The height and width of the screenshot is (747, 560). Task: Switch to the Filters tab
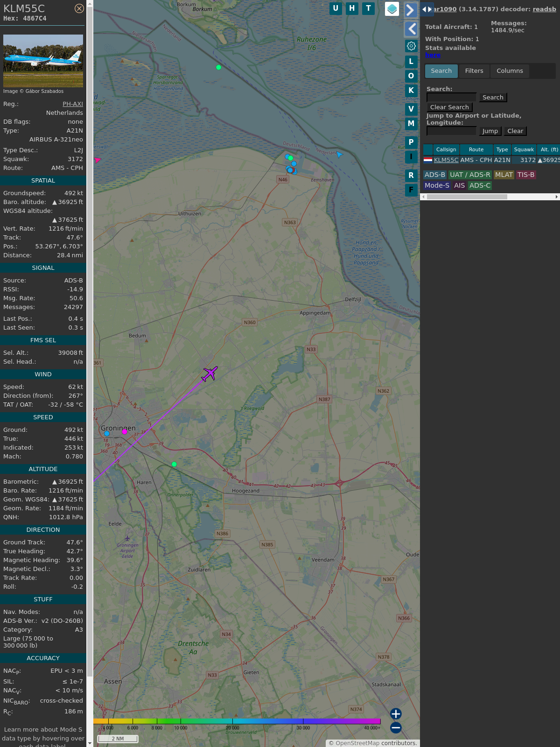pyautogui.click(x=474, y=71)
